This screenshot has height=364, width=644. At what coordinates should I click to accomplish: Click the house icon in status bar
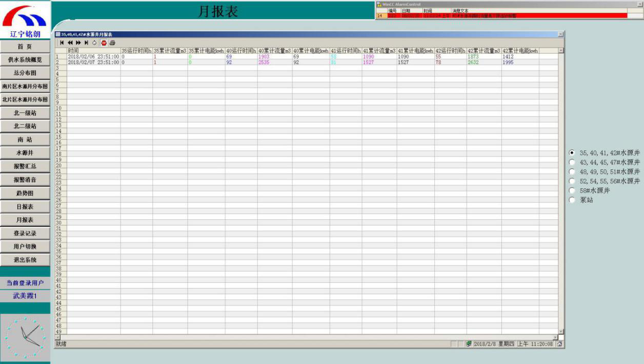pos(559,344)
